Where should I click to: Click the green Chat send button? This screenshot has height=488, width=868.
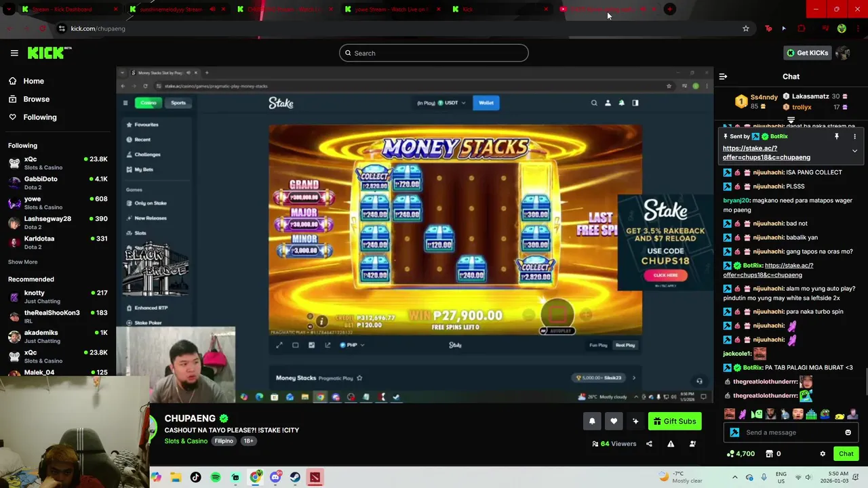click(x=846, y=453)
